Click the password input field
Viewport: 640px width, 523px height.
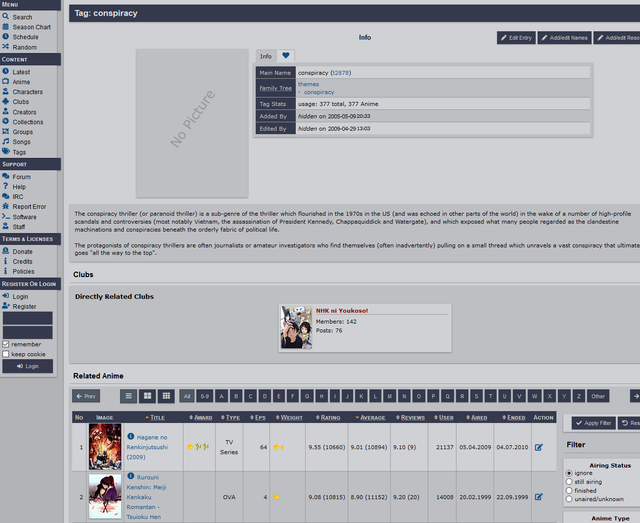28,332
